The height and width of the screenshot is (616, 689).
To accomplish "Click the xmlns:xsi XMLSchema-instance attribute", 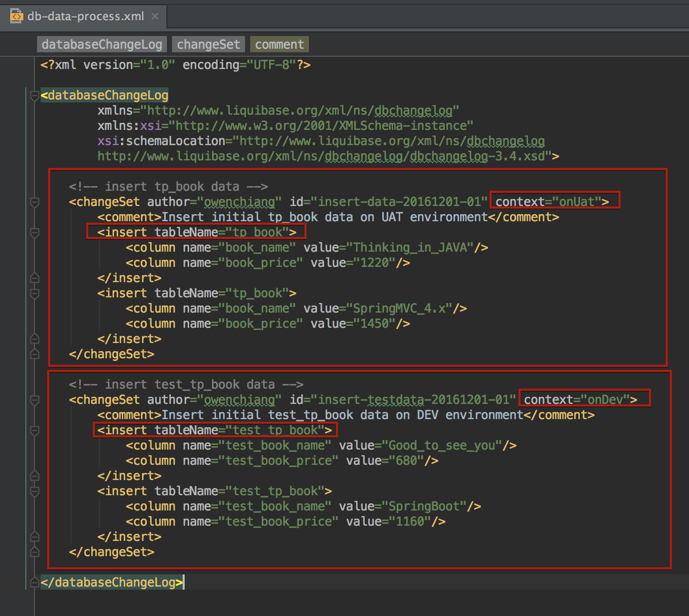I will (286, 126).
